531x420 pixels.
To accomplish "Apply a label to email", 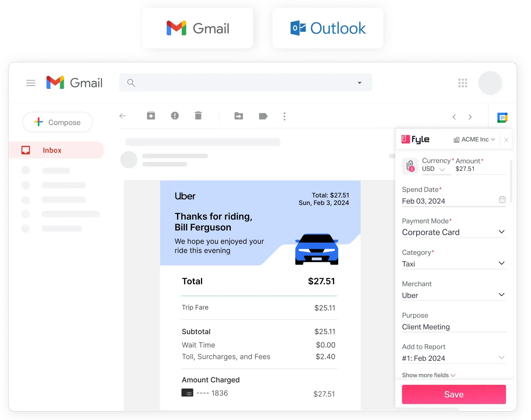I will pos(263,116).
